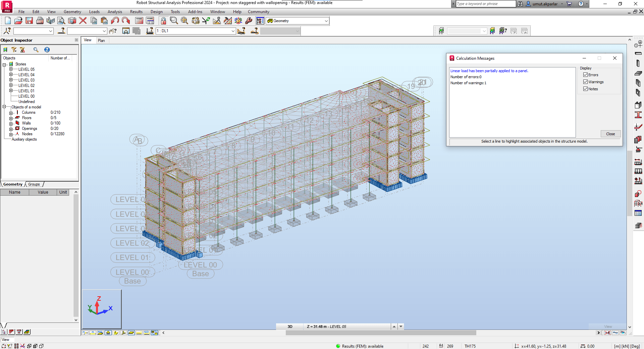Click the keyword search input field
Image resolution: width=644 pixels, height=349 pixels.
click(485, 4)
